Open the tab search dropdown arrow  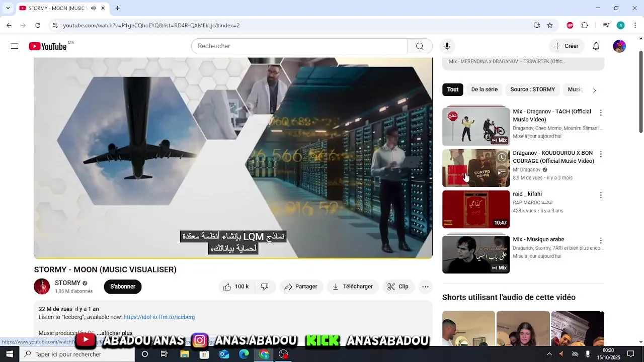(x=8, y=8)
